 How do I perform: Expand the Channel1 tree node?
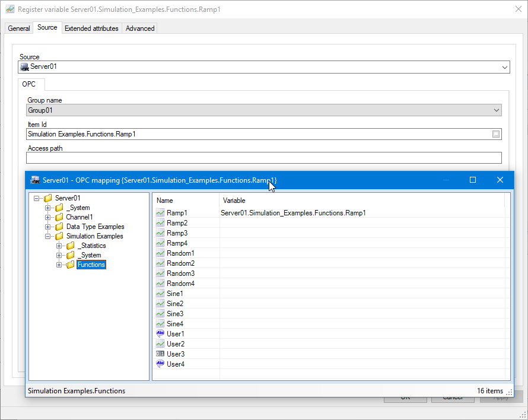click(x=47, y=217)
